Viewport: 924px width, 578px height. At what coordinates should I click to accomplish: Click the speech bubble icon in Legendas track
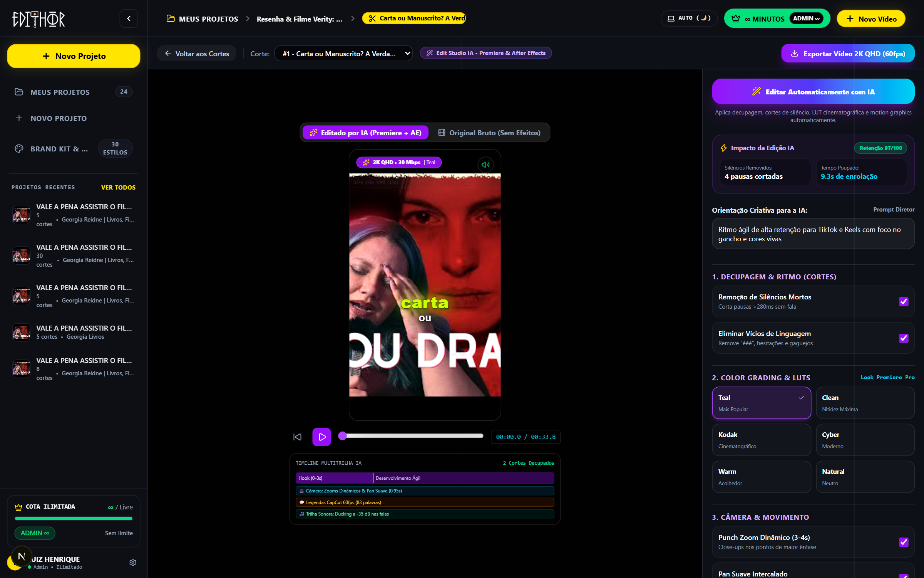click(302, 502)
